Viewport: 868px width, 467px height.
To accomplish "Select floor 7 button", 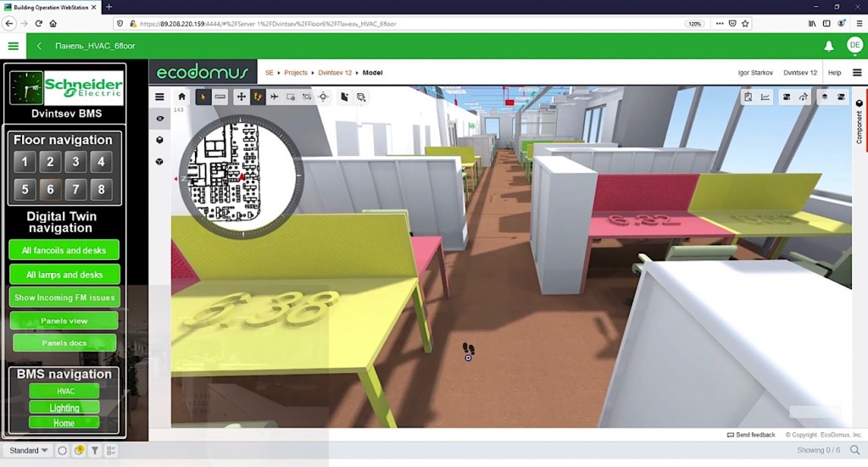I will 75,190.
